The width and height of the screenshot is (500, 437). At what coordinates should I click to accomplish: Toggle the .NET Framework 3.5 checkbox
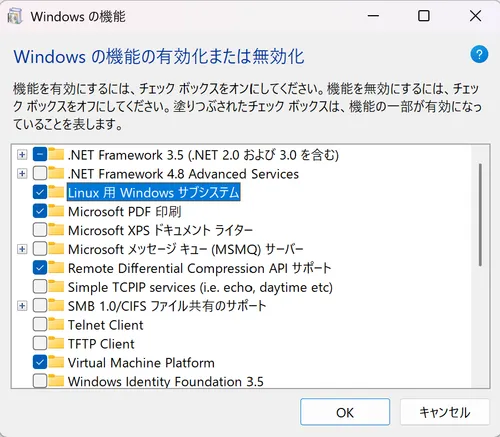[x=40, y=155]
